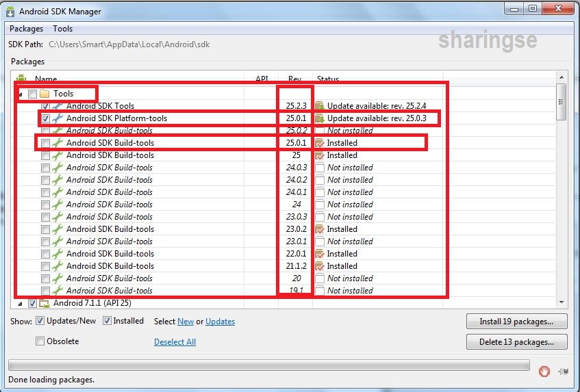Check Android SDK Build-tools 25.0.1 checkbox
Screen dimensions: 580x392
point(45,143)
